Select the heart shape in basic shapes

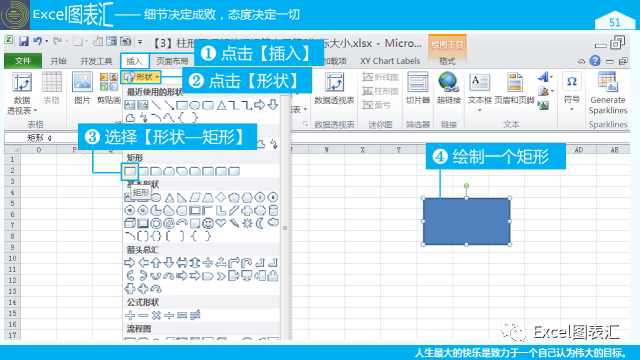221,223
